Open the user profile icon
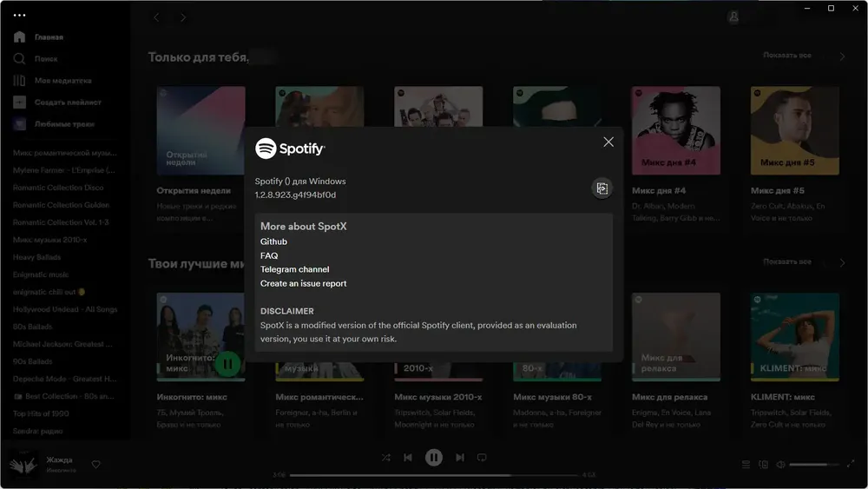 pyautogui.click(x=733, y=17)
